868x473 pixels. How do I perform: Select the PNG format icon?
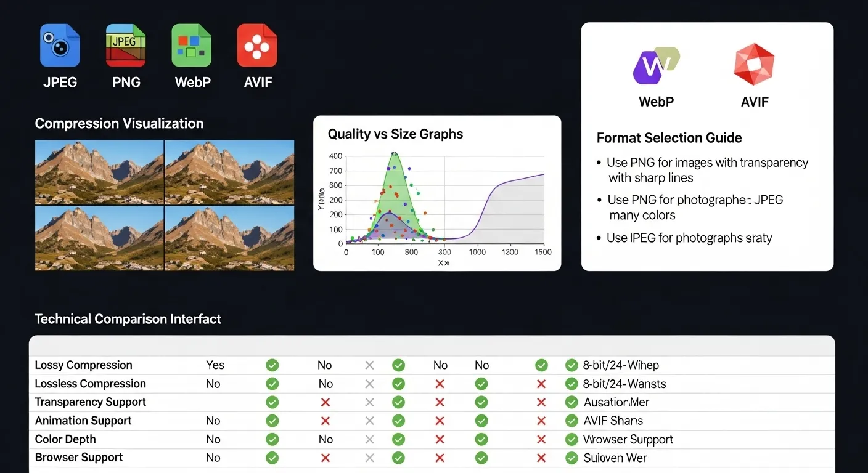click(126, 44)
